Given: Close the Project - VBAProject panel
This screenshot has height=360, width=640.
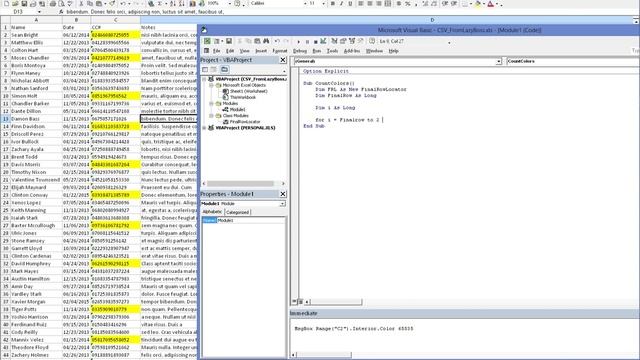Looking at the screenshot, I should (x=282, y=60).
